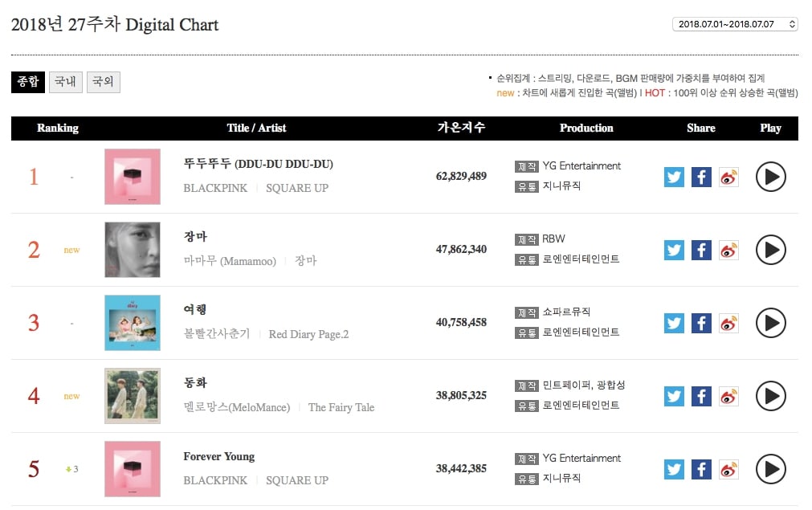Play Forever Young by BLACKPINK

tap(770, 469)
